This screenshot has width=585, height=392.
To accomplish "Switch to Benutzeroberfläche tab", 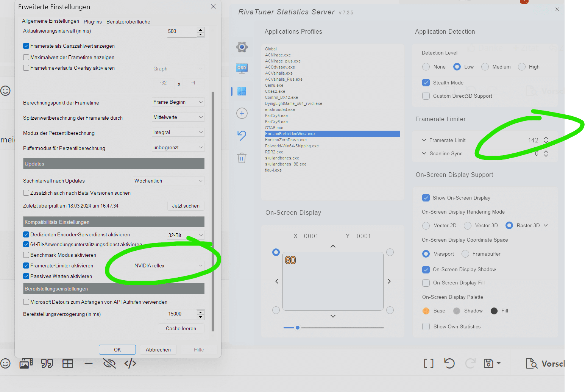I will pos(128,22).
